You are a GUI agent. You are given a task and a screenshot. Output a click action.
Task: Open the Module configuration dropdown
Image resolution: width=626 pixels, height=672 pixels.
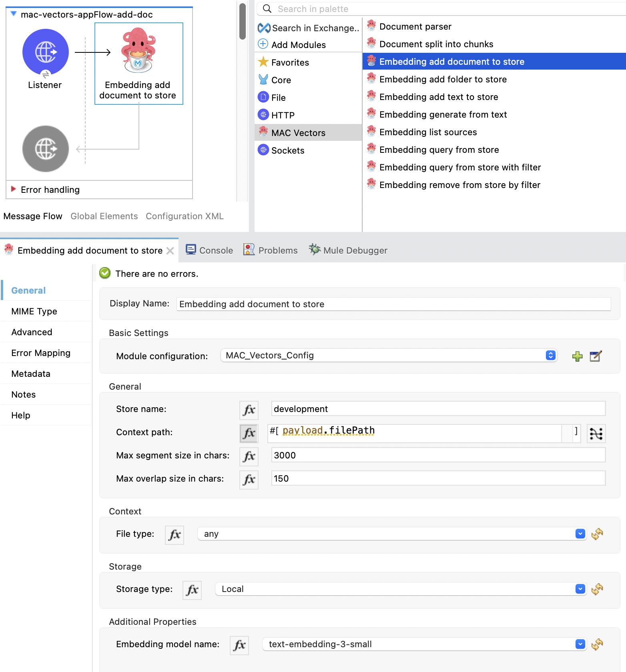point(389,355)
